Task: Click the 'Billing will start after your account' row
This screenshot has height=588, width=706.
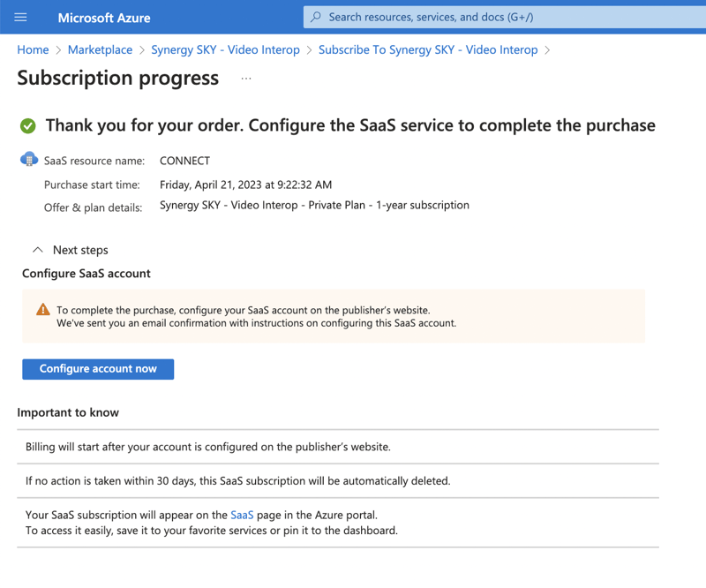Action: click(338, 447)
